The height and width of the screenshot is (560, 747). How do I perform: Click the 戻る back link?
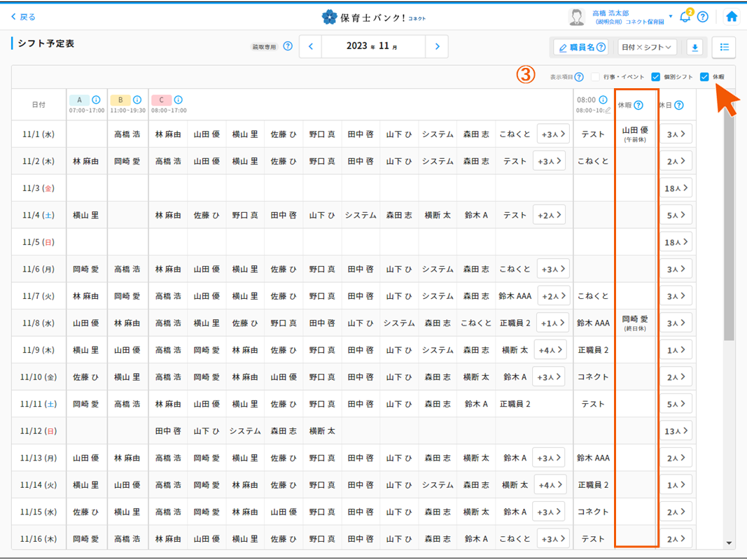point(25,15)
